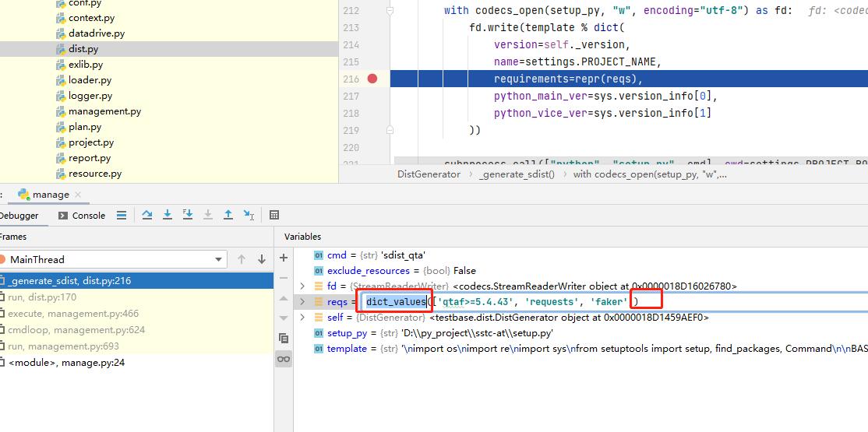Click Step Into My Code icon
Viewport: 868px width, 432px height.
tap(188, 215)
